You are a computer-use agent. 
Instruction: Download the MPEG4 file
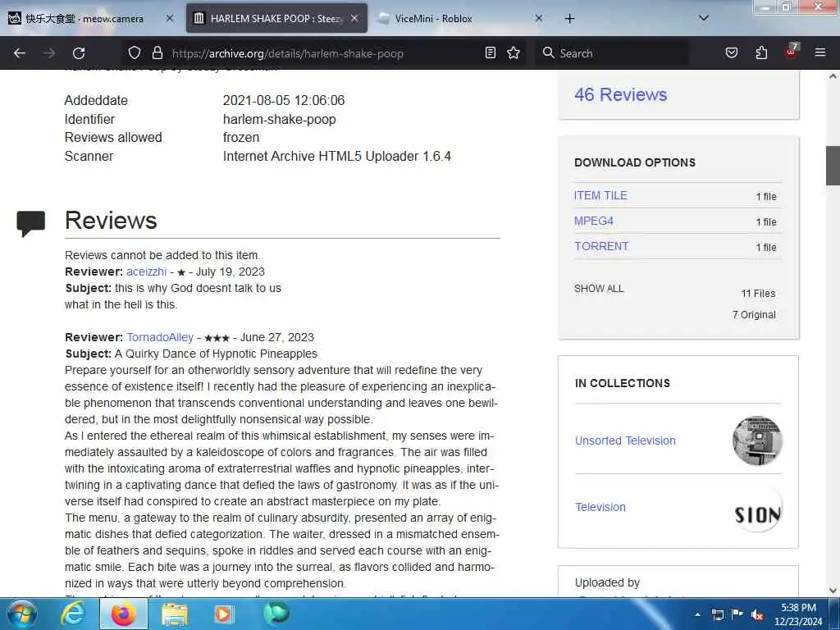(594, 221)
